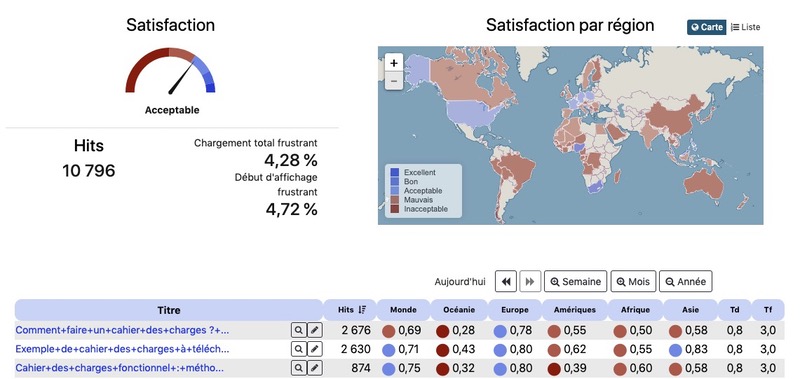Click the Amériques column header
The height and width of the screenshot is (379, 800).
click(576, 310)
